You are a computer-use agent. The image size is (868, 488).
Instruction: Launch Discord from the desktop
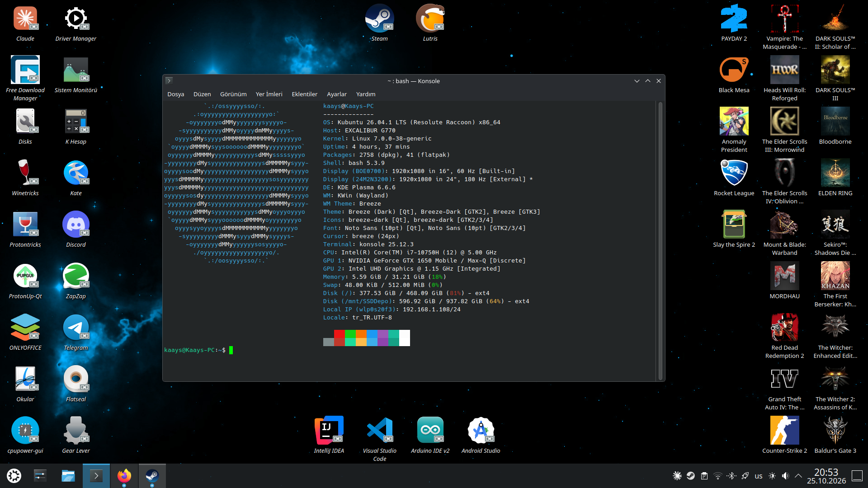[x=75, y=225]
